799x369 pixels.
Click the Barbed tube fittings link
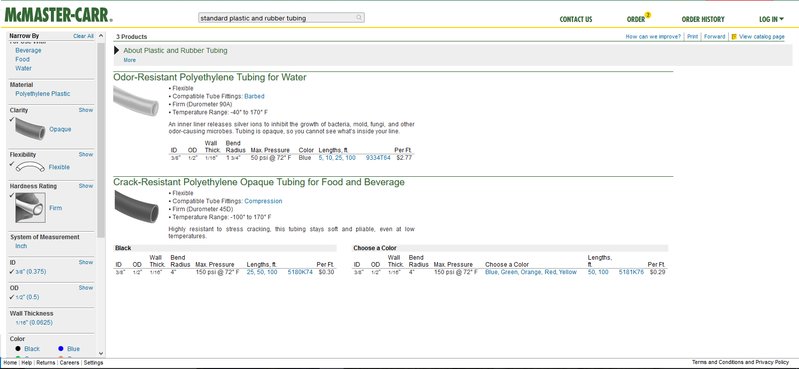[254, 96]
